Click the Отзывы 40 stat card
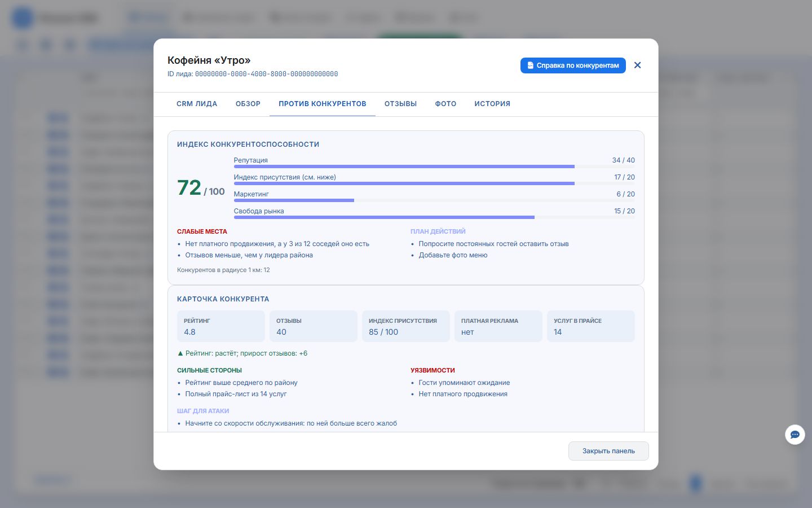Viewport: 812px width, 508px height. (314, 326)
